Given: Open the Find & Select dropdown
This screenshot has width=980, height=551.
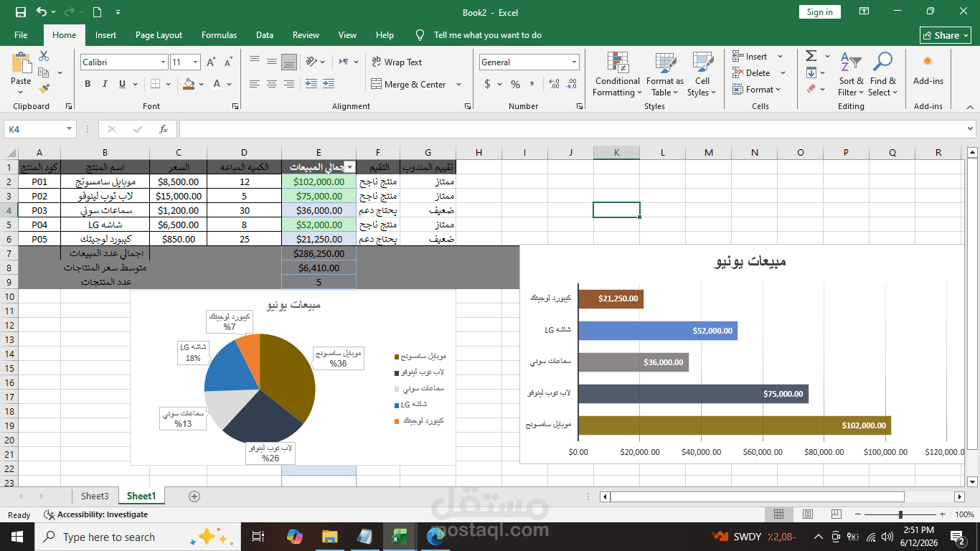Looking at the screenshot, I should click(x=882, y=74).
